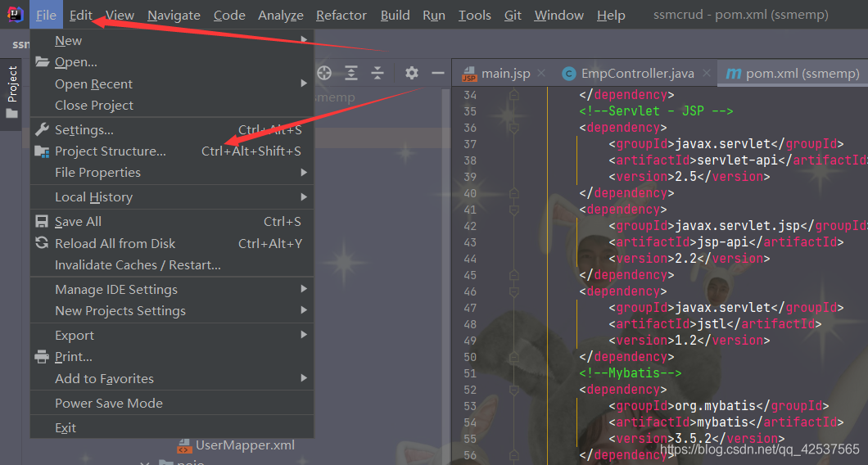Select Close Project menu entry

click(x=172, y=105)
